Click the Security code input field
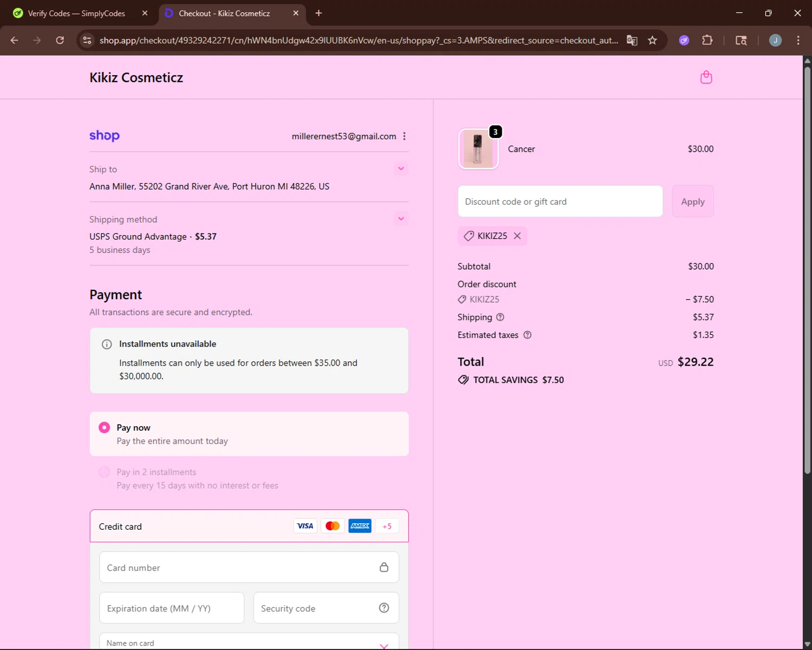 pyautogui.click(x=326, y=608)
